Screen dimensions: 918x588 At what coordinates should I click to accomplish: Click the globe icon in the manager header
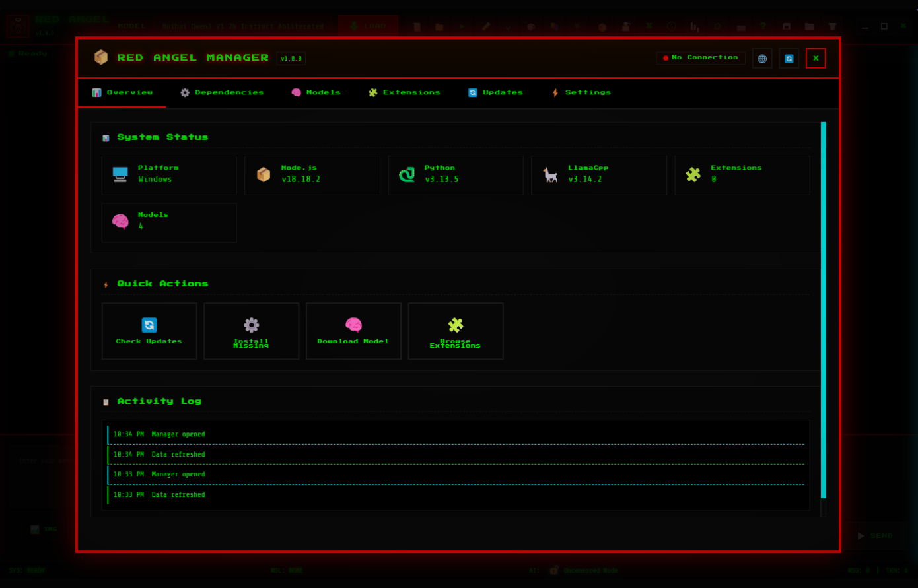761,59
